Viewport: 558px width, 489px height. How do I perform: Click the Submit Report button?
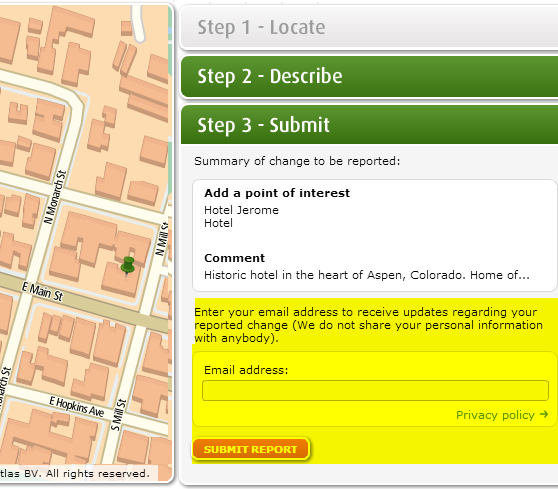[x=251, y=449]
